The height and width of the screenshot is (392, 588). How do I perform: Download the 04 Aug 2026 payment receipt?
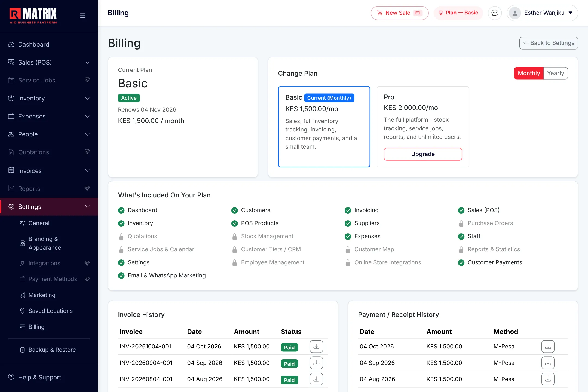point(548,379)
